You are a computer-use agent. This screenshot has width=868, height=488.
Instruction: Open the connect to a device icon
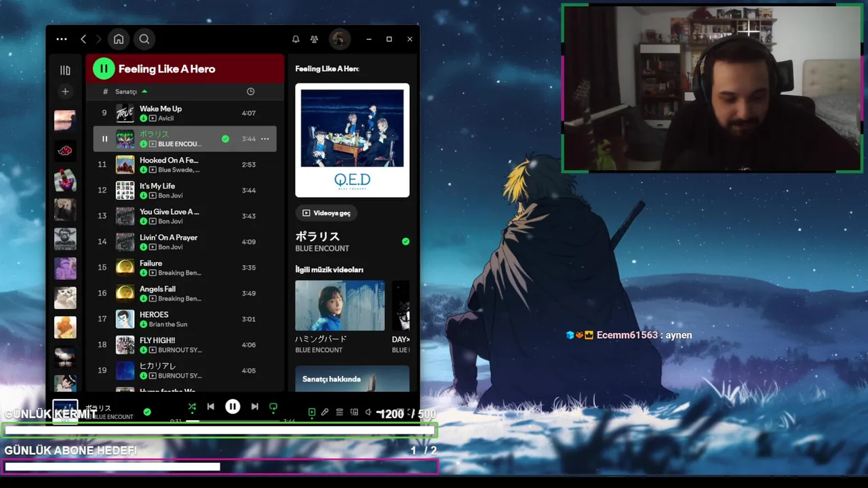tap(354, 412)
